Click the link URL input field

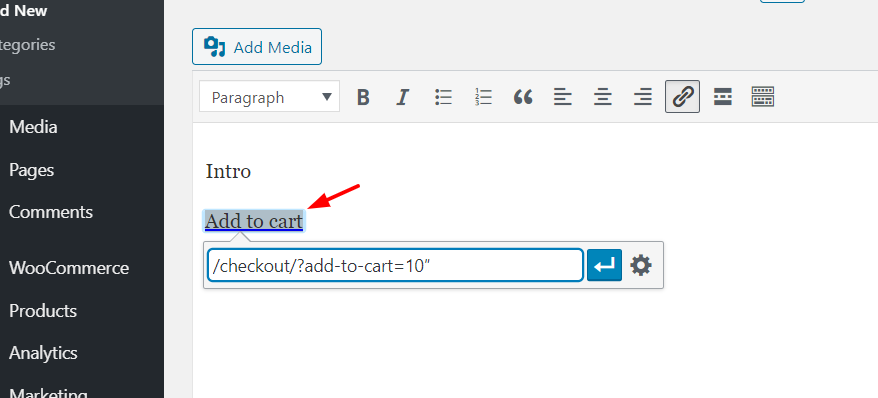tap(395, 265)
